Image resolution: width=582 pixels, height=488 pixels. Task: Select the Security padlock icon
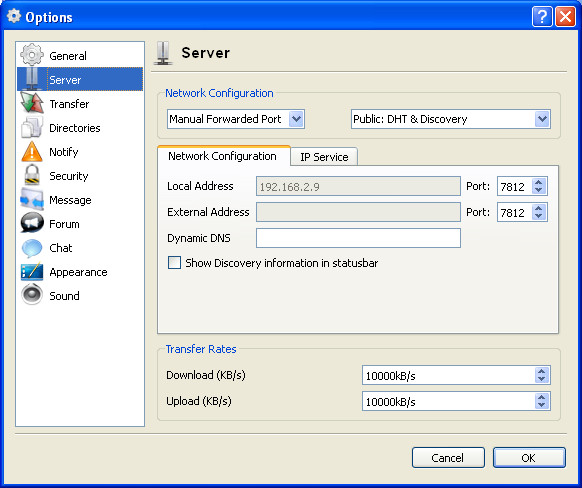(x=32, y=175)
